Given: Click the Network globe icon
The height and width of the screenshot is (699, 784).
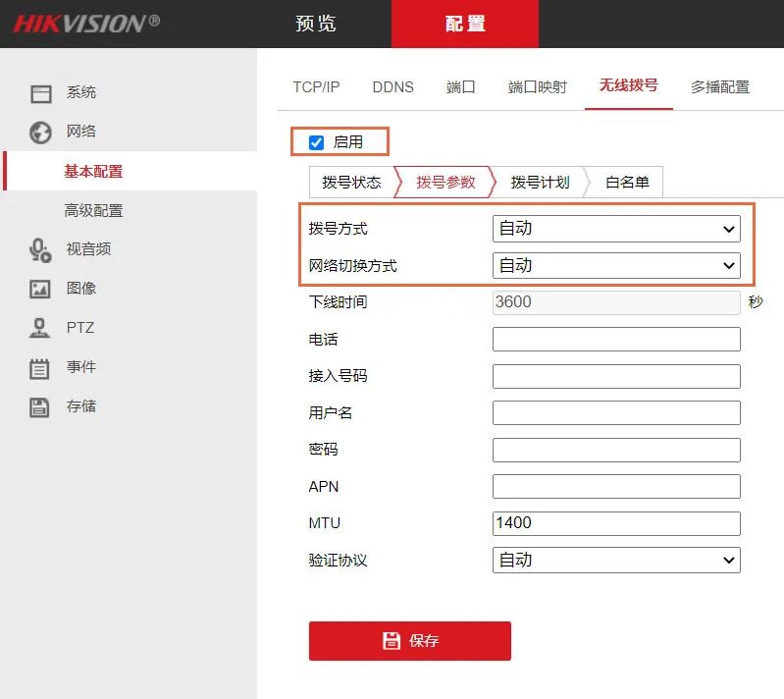Looking at the screenshot, I should pos(40,132).
